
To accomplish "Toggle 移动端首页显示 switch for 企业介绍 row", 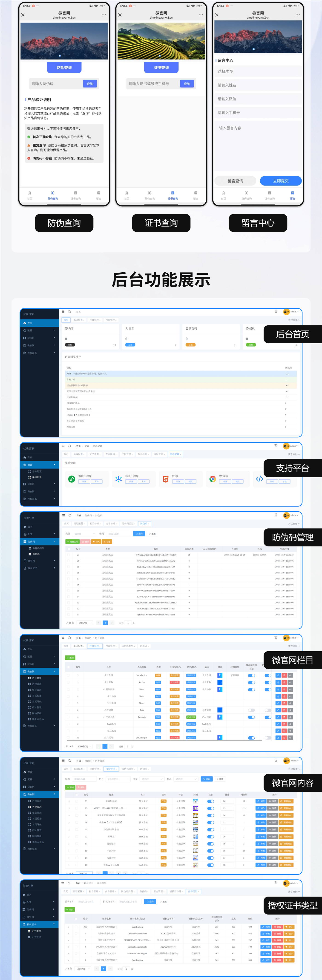I will [x=251, y=676].
